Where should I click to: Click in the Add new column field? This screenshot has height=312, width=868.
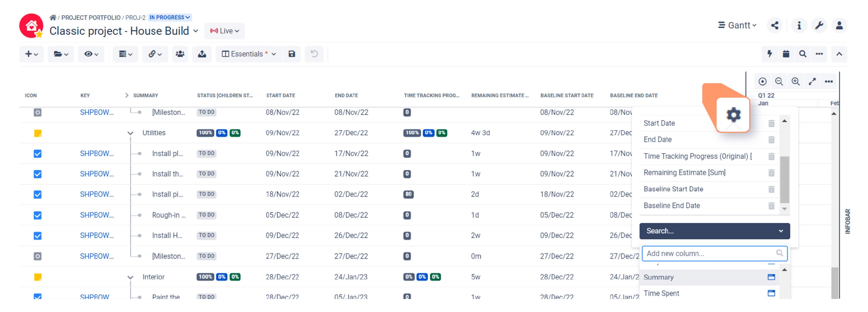click(714, 254)
